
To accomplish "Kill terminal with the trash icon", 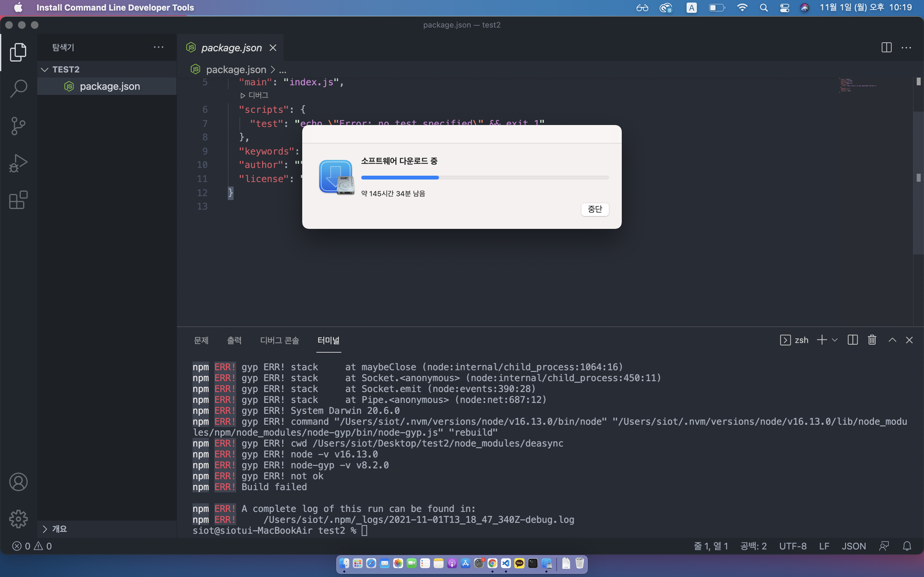I will point(872,340).
